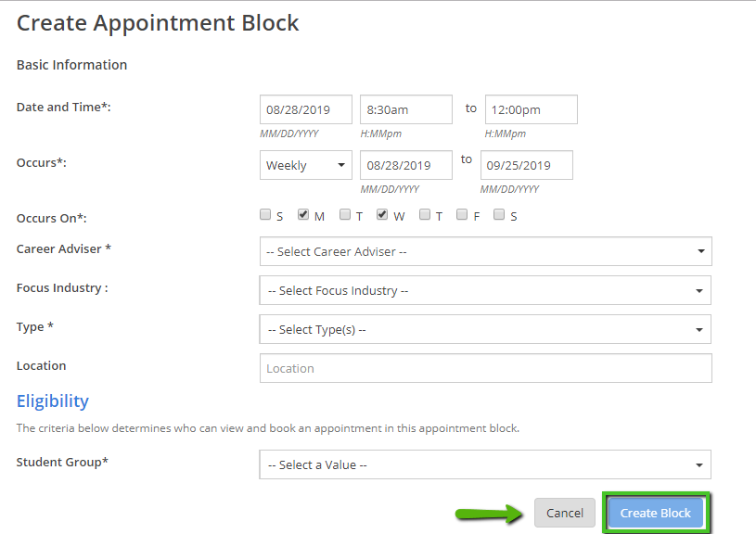
Task: Check the Sunday checkbox
Action: (x=266, y=215)
